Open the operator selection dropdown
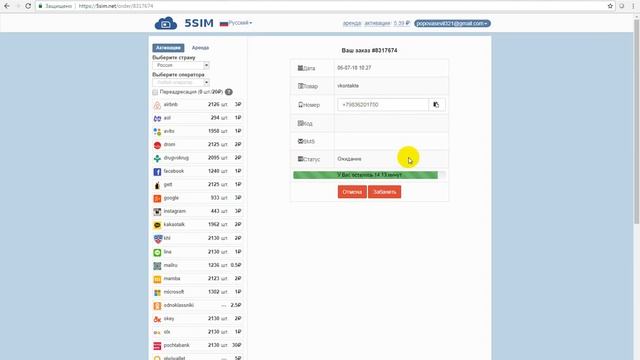The width and height of the screenshot is (640, 360). click(181, 82)
